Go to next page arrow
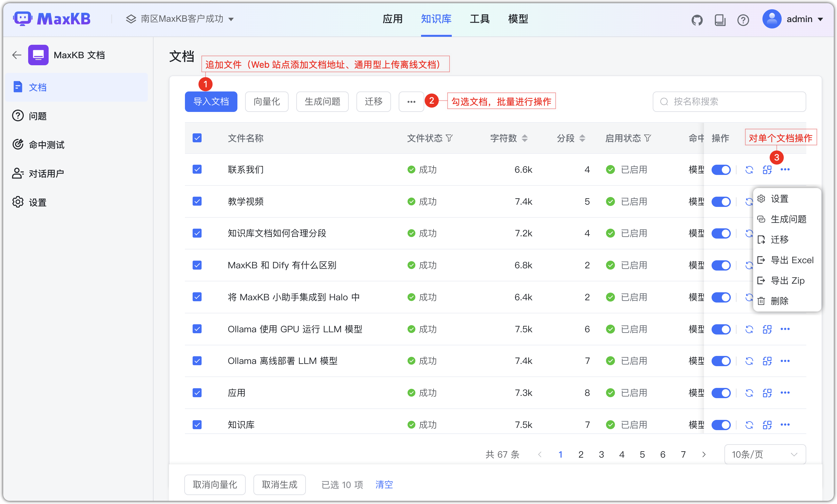This screenshot has width=837, height=504. [x=704, y=454]
